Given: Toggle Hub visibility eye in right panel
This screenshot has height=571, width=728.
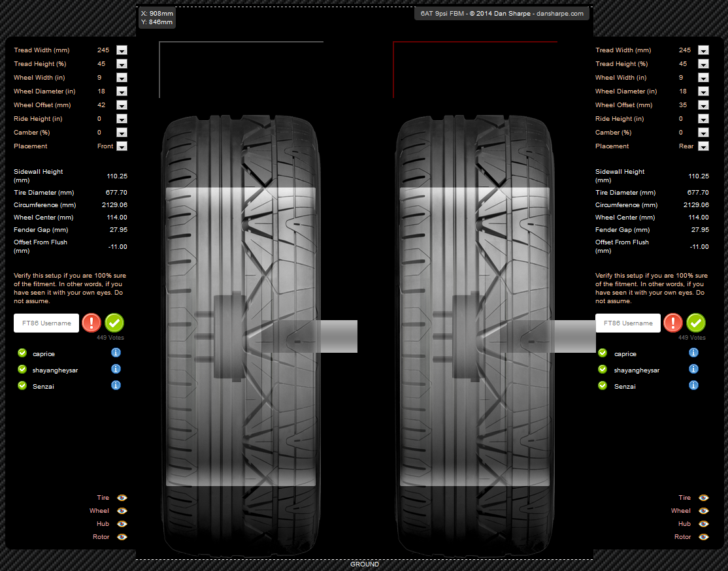Looking at the screenshot, I should (703, 524).
